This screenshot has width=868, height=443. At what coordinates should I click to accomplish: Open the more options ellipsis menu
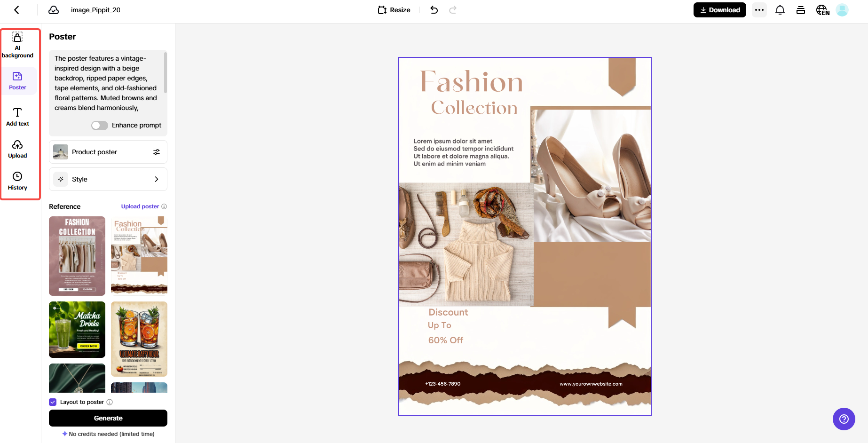coord(759,10)
